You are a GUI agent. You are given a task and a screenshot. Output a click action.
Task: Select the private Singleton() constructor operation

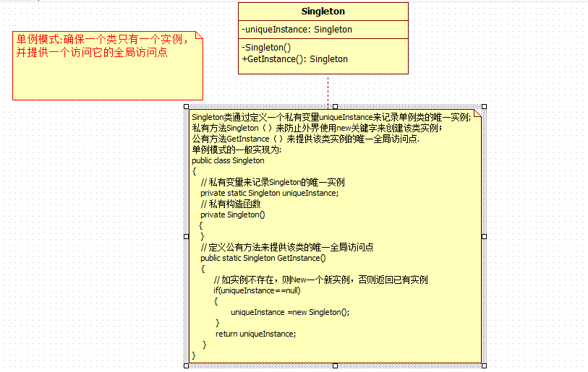point(266,48)
